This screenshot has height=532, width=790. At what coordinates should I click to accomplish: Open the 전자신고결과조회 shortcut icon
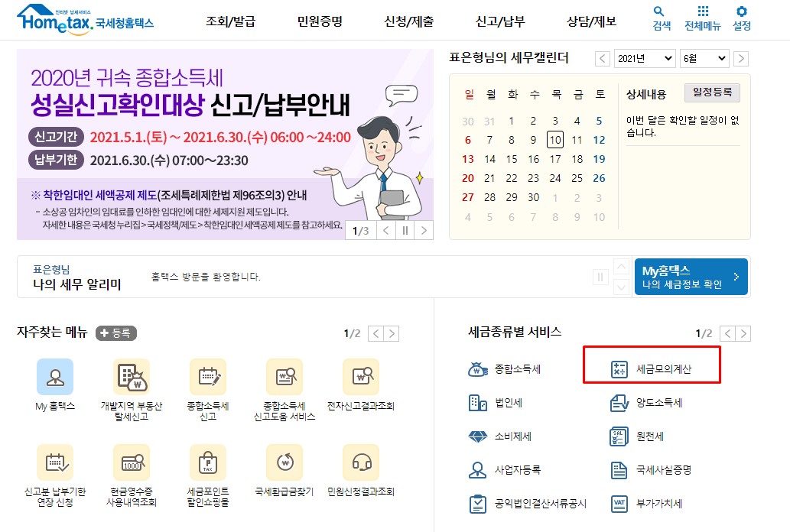click(361, 376)
